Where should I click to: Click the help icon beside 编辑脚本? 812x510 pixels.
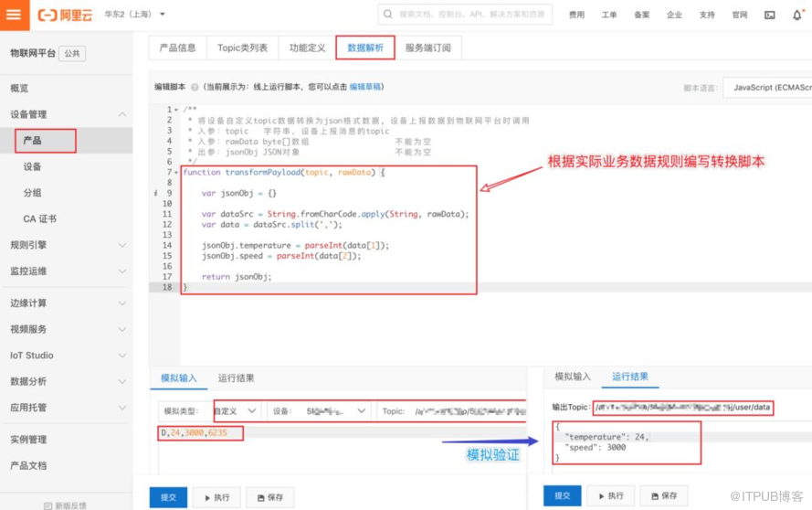(x=195, y=87)
